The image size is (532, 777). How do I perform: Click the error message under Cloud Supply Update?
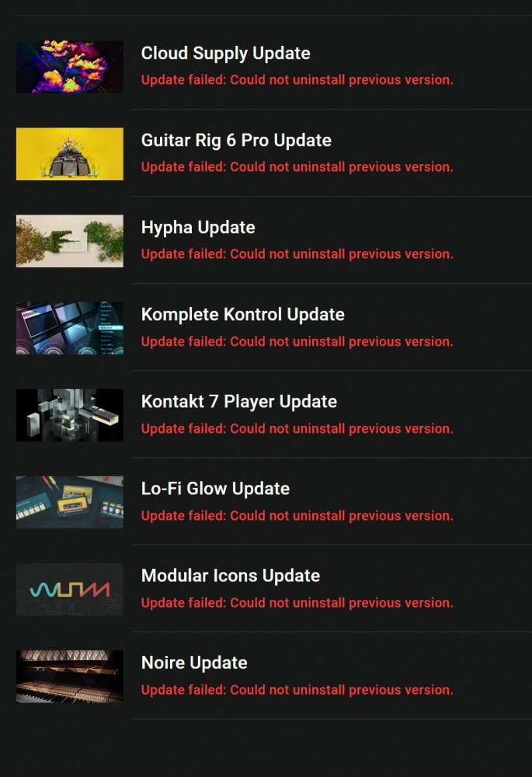(x=297, y=80)
